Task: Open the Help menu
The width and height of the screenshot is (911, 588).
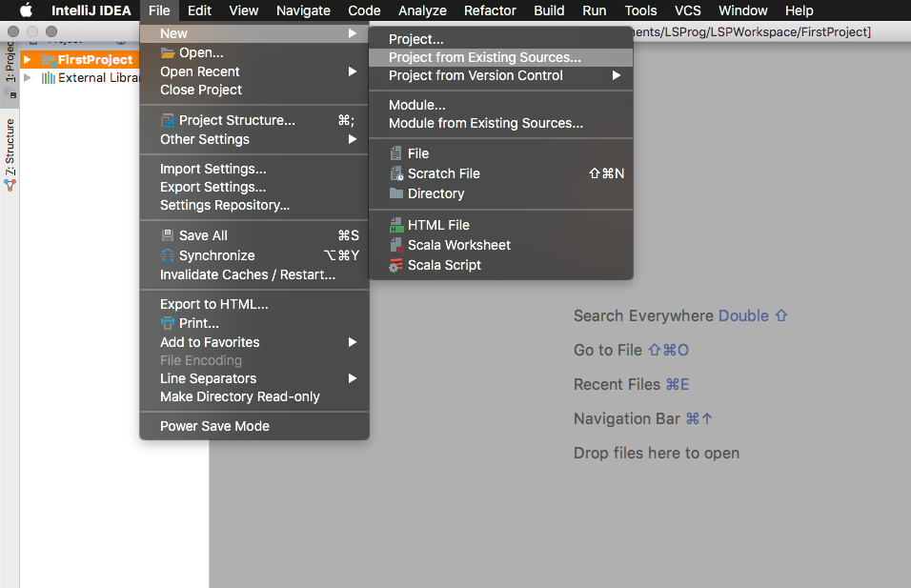Action: [800, 10]
